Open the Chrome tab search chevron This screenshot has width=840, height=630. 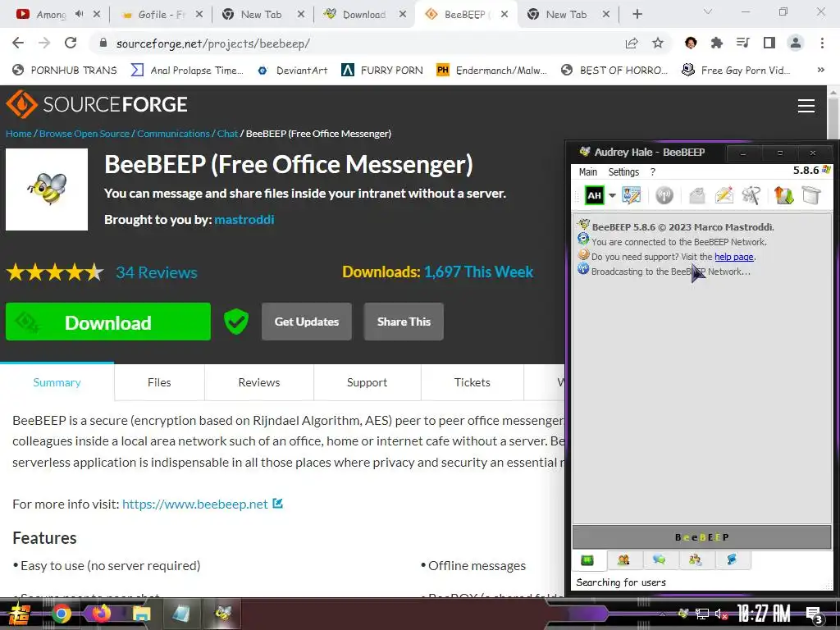708,11
